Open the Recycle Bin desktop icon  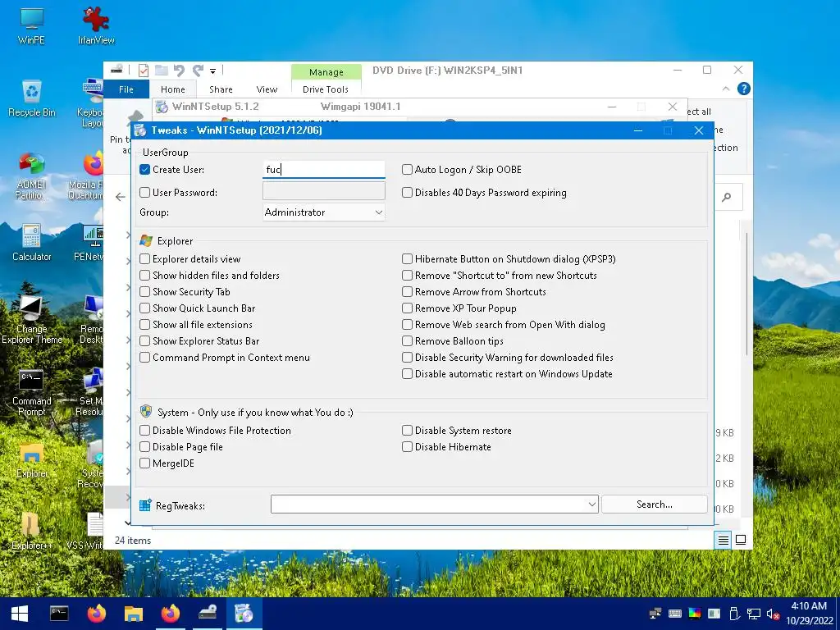click(32, 98)
